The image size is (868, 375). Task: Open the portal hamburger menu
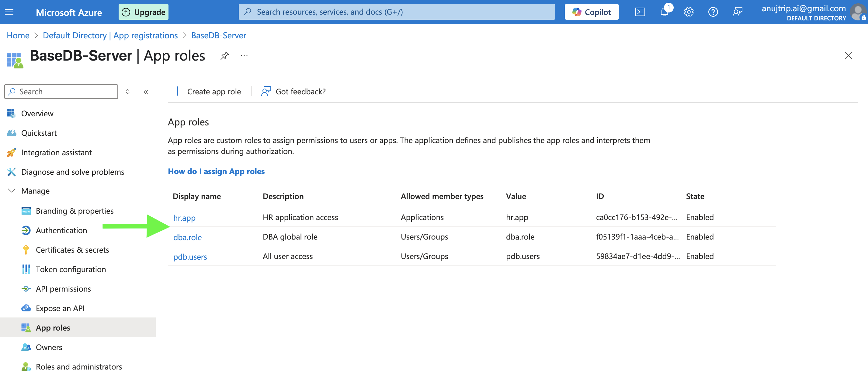9,12
